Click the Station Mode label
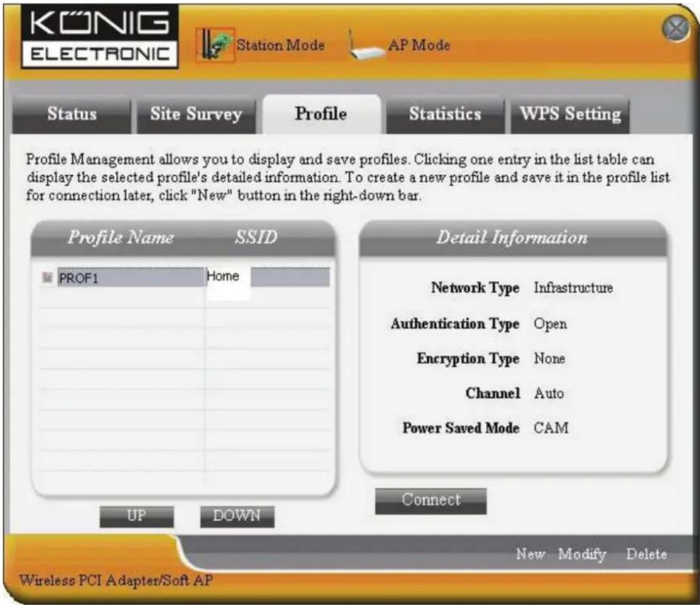The width and height of the screenshot is (700, 605). point(280,45)
